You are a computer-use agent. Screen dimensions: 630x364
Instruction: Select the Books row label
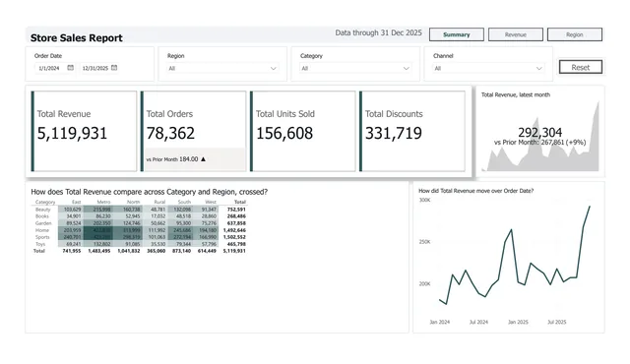[x=41, y=215]
